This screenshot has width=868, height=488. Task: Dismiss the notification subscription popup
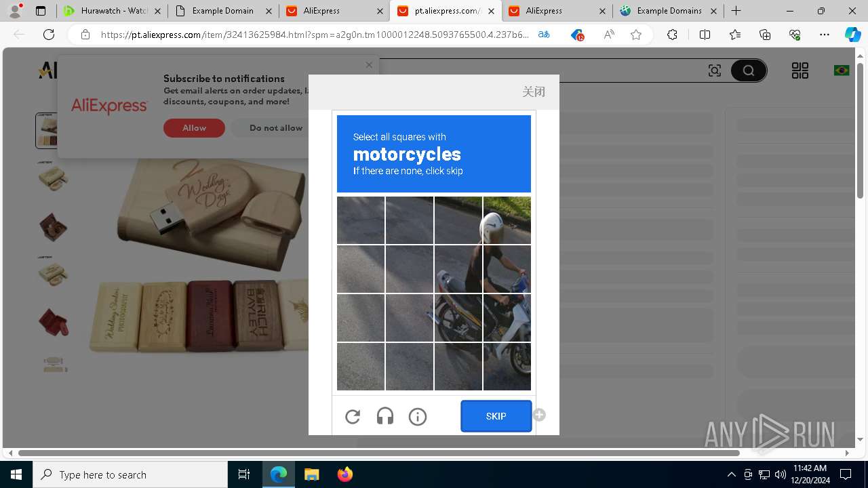click(x=369, y=65)
